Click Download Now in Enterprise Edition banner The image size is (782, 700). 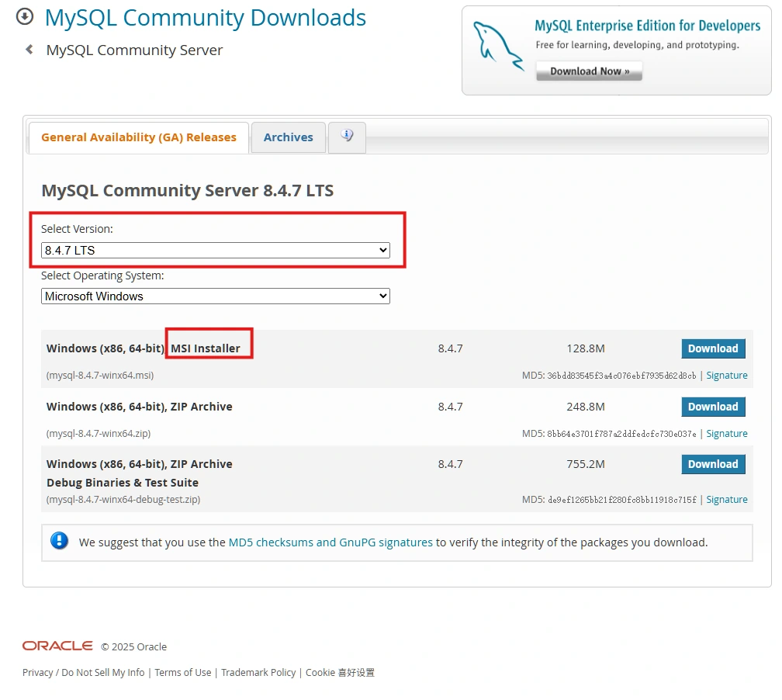[589, 71]
